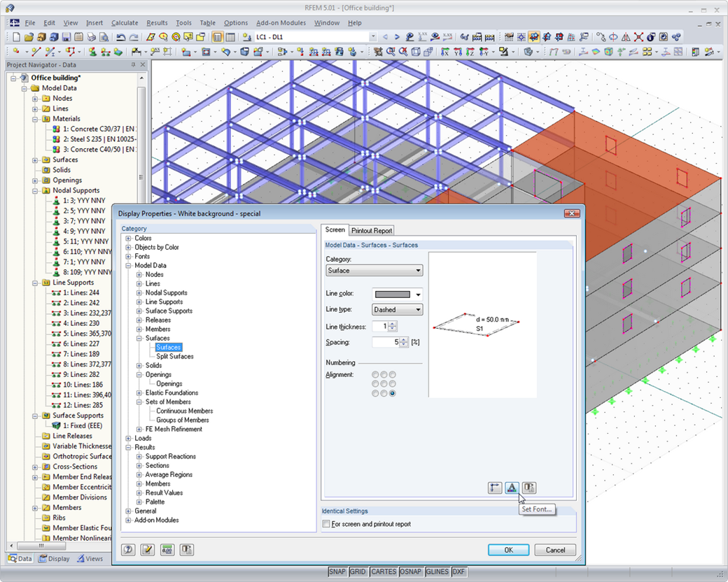Toggle the GRID status bar button
728x582 pixels.
[358, 572]
